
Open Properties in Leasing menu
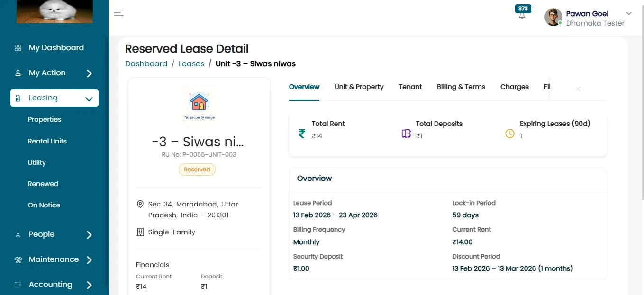[45, 119]
